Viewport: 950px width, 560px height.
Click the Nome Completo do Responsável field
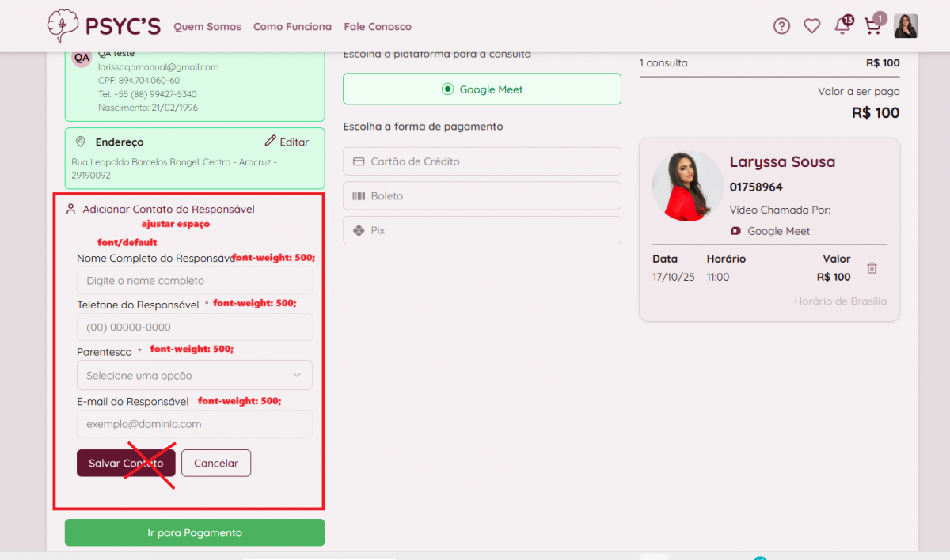click(x=194, y=281)
